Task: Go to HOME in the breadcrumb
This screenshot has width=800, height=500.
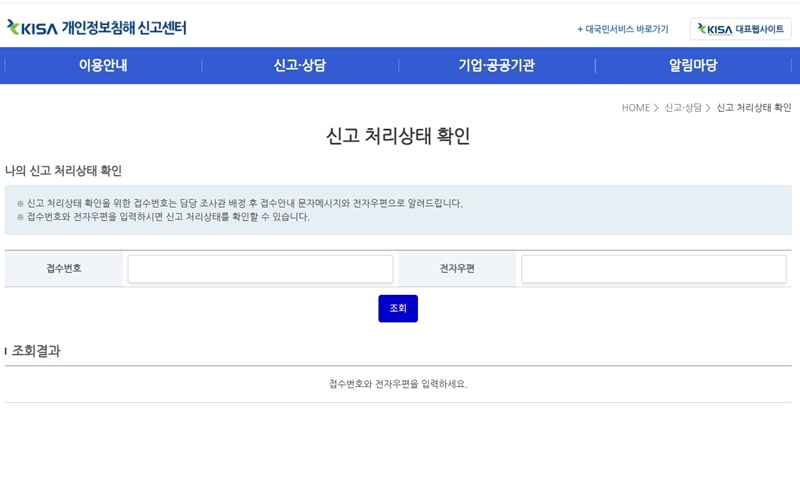Action: click(636, 108)
